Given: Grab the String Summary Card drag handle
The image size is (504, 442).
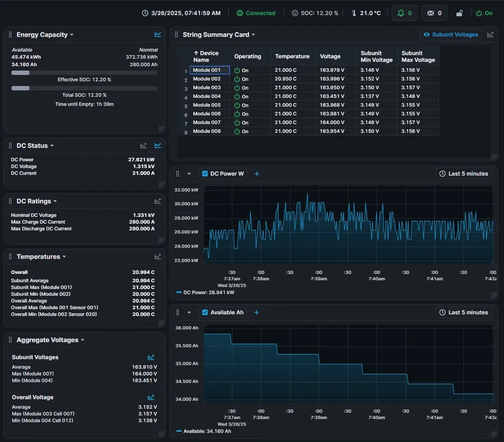Looking at the screenshot, I should (176, 35).
